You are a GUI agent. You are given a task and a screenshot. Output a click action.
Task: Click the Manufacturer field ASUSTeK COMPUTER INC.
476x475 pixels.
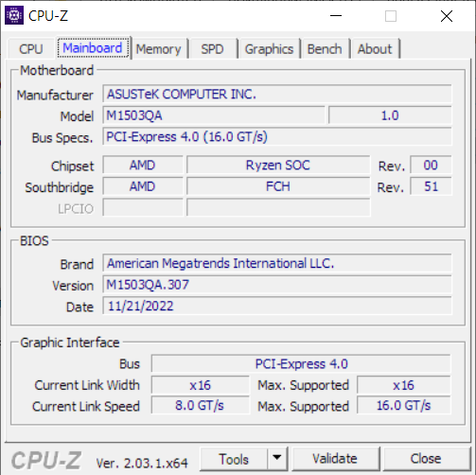277,94
